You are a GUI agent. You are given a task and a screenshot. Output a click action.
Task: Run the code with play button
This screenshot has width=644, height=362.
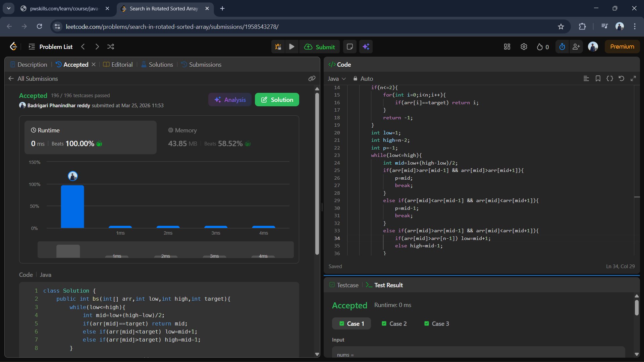(x=292, y=47)
